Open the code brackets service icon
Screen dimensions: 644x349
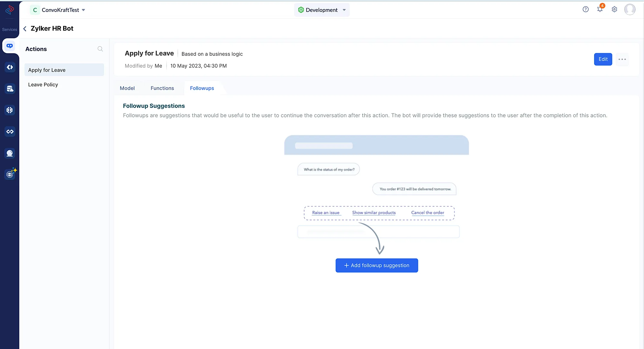point(10,67)
